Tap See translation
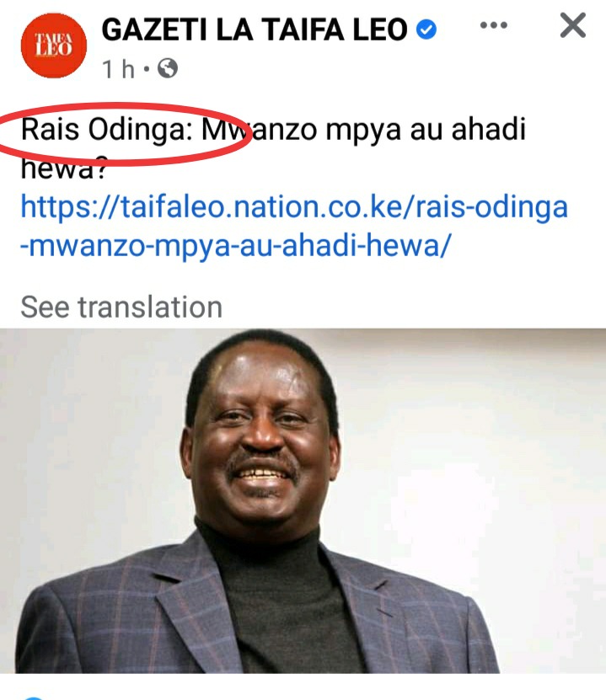 [121, 307]
